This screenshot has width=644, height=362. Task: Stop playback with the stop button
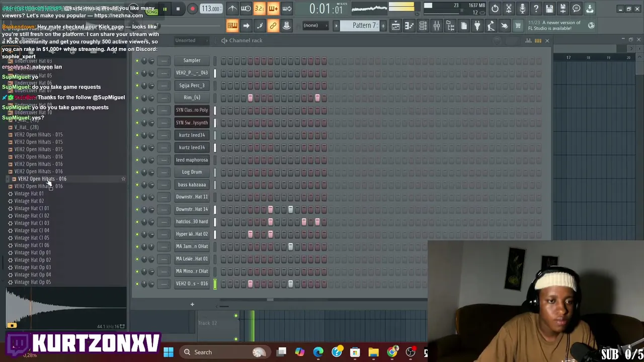coord(178,9)
